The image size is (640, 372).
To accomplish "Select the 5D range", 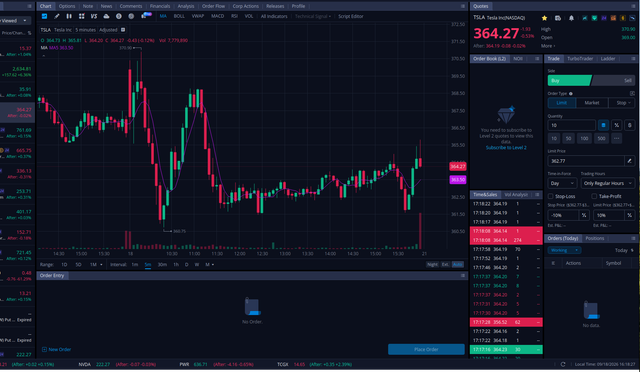I will click(78, 265).
